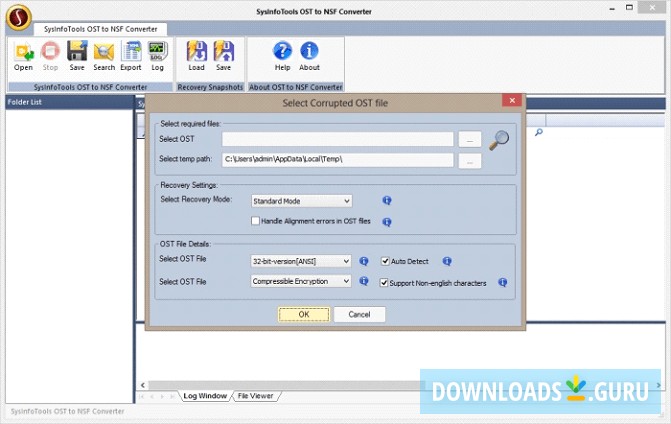Click the magnifying glass search OST icon
Viewport: 671px width, 424px height.
[499, 140]
